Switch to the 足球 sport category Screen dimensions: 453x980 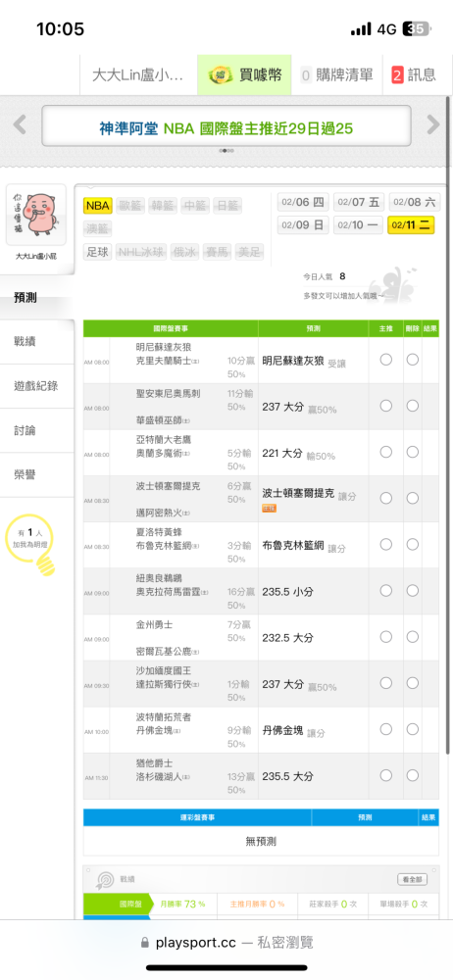pos(97,253)
